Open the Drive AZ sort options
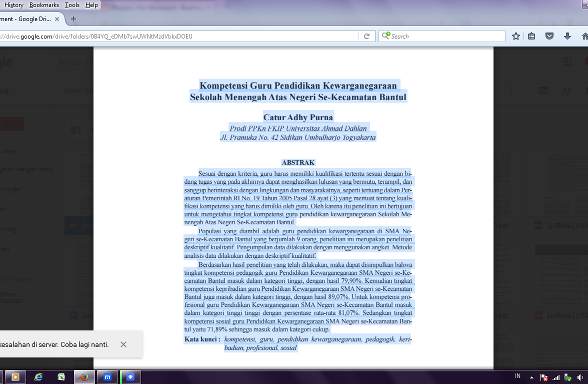The width and height of the screenshot is (588, 384). point(566,91)
